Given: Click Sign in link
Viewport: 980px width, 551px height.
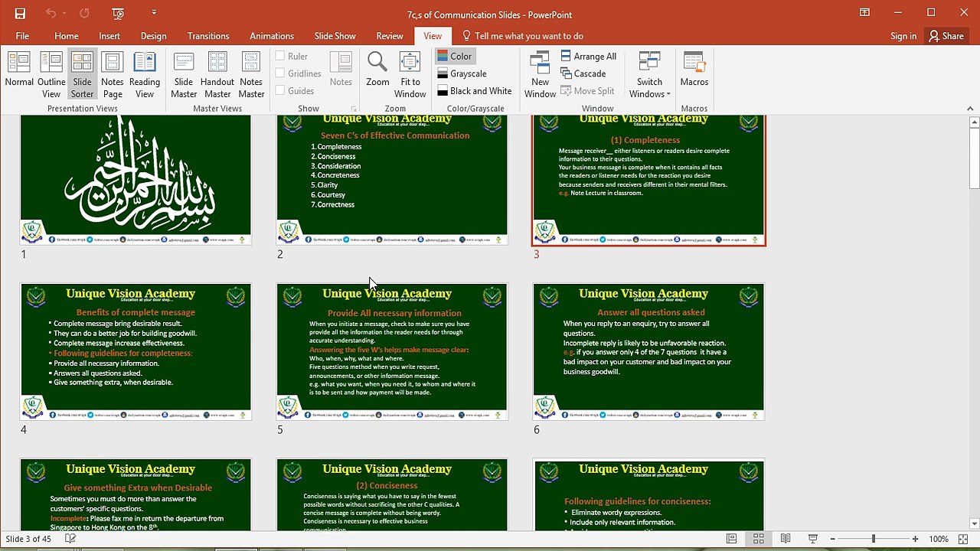Looking at the screenshot, I should coord(903,36).
